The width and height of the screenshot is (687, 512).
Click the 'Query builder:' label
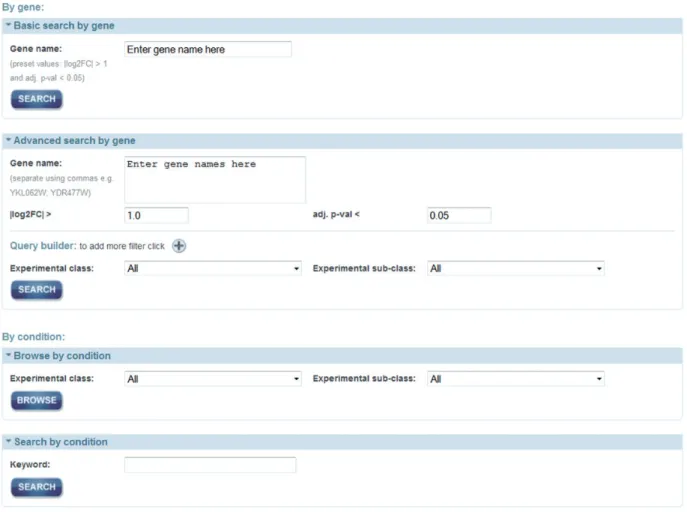[x=43, y=246]
